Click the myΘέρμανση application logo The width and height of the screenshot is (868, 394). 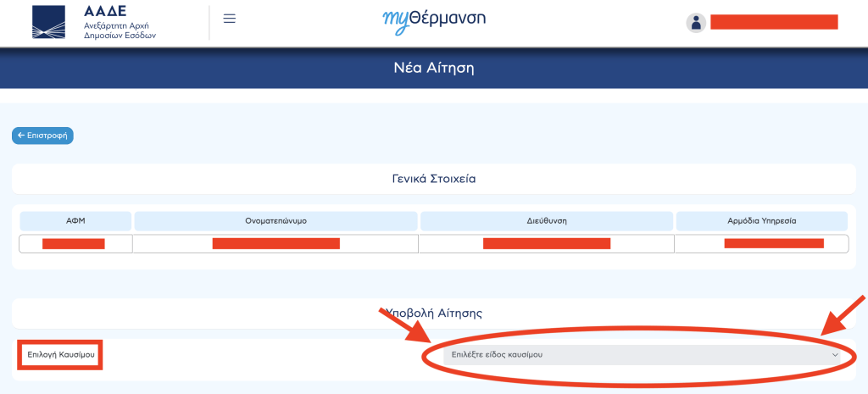433,19
